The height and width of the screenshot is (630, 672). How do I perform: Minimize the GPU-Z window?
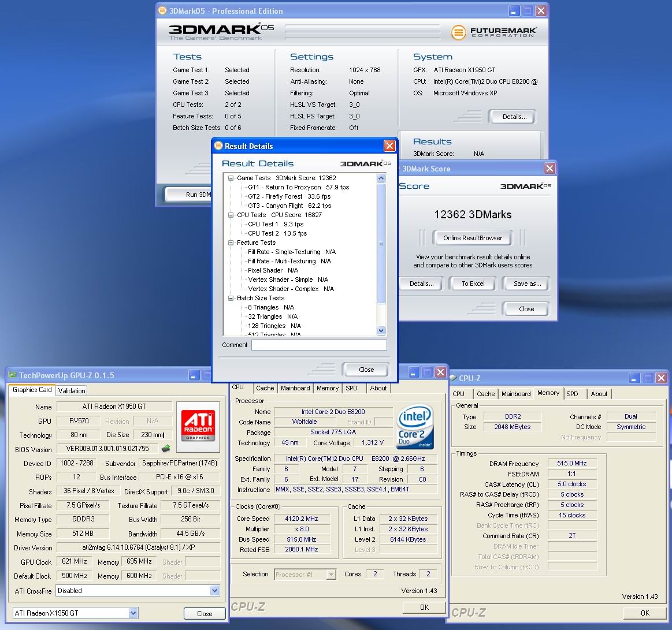coord(194,375)
